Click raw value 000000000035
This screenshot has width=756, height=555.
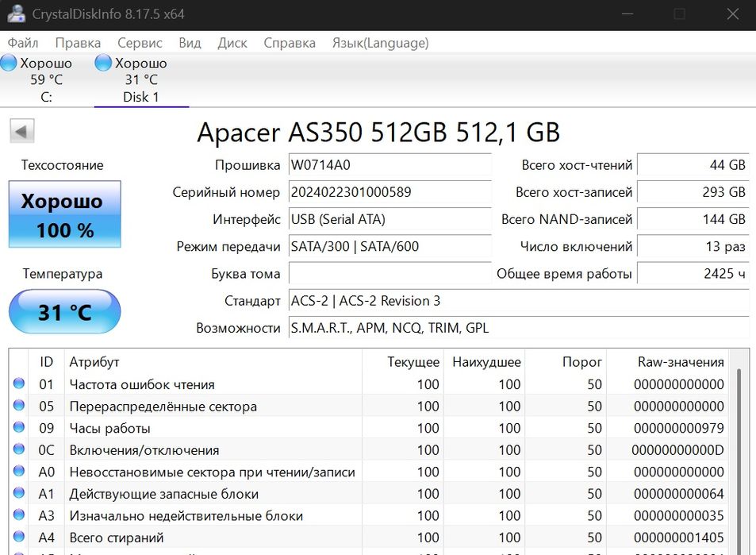tap(678, 515)
